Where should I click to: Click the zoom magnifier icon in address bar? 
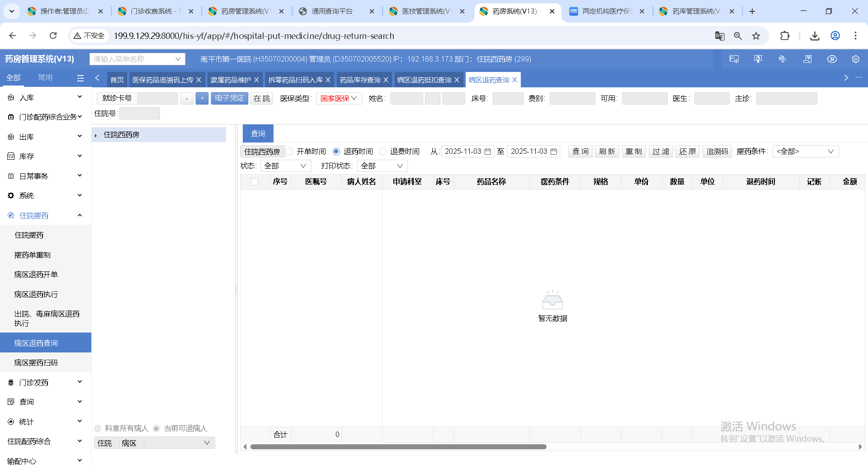click(x=738, y=36)
